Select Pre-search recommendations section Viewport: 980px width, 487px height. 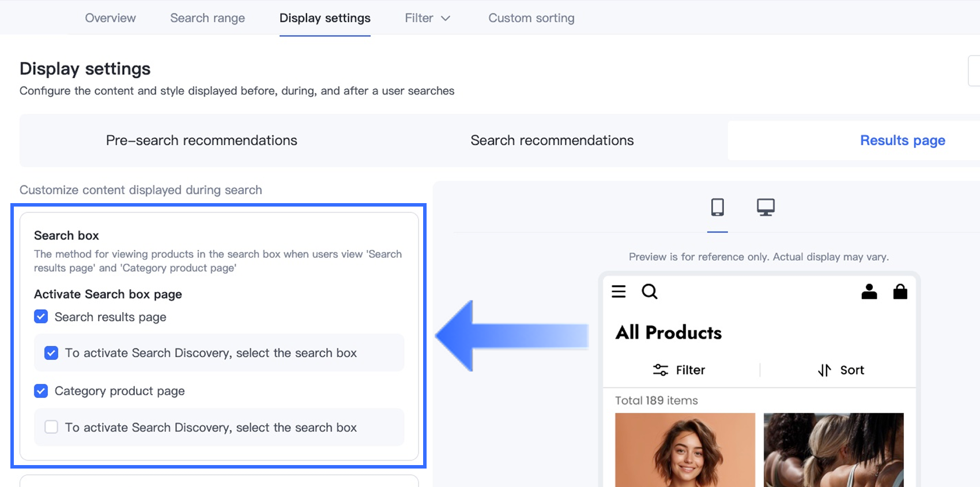(x=201, y=140)
